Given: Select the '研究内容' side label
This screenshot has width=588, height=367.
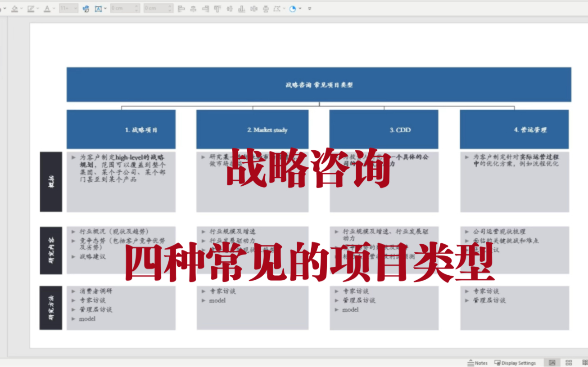Looking at the screenshot, I should tap(51, 251).
